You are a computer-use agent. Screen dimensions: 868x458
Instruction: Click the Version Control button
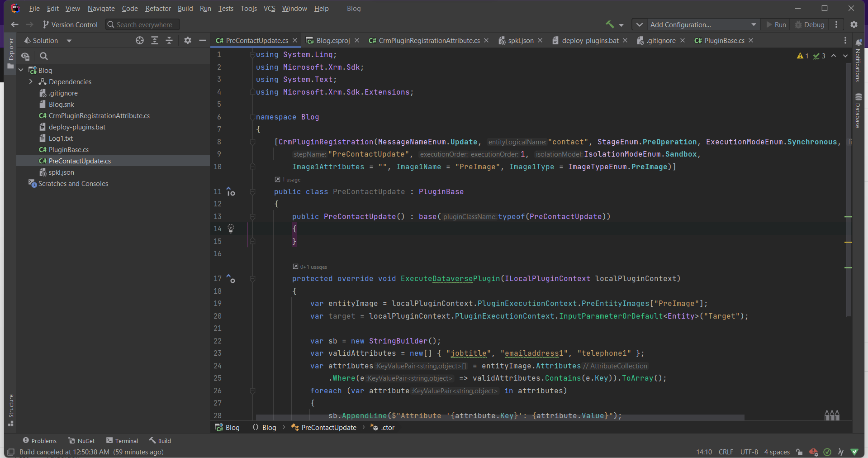70,24
